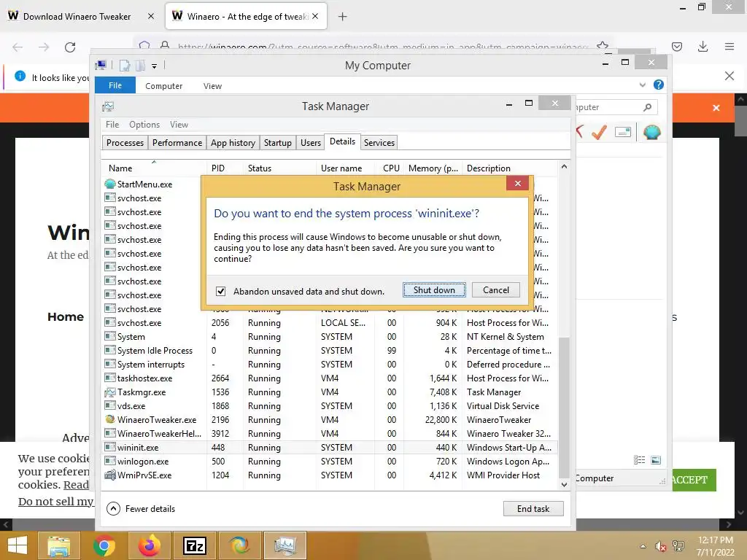Reload the Firefox page
Viewport: 747px width, 560px height.
point(70,47)
